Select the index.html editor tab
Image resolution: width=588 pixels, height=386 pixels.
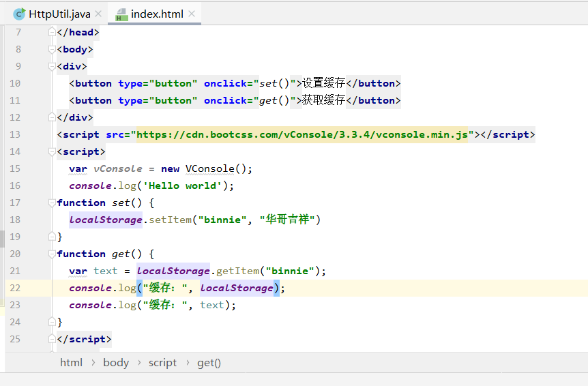(154, 14)
